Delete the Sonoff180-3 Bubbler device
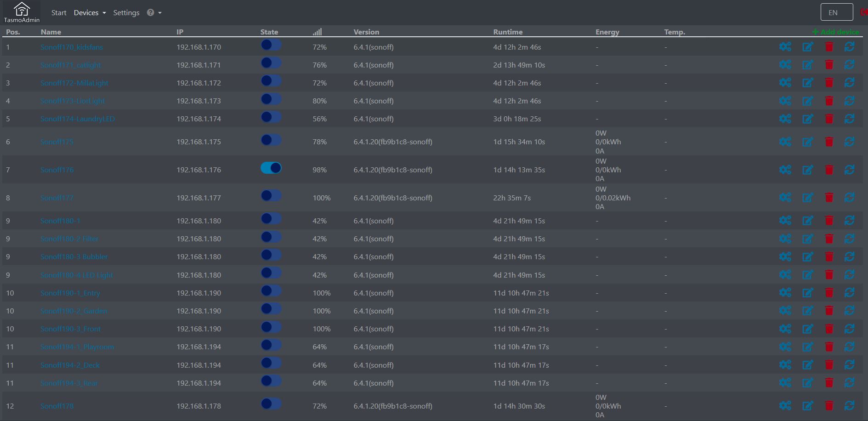 click(x=829, y=256)
